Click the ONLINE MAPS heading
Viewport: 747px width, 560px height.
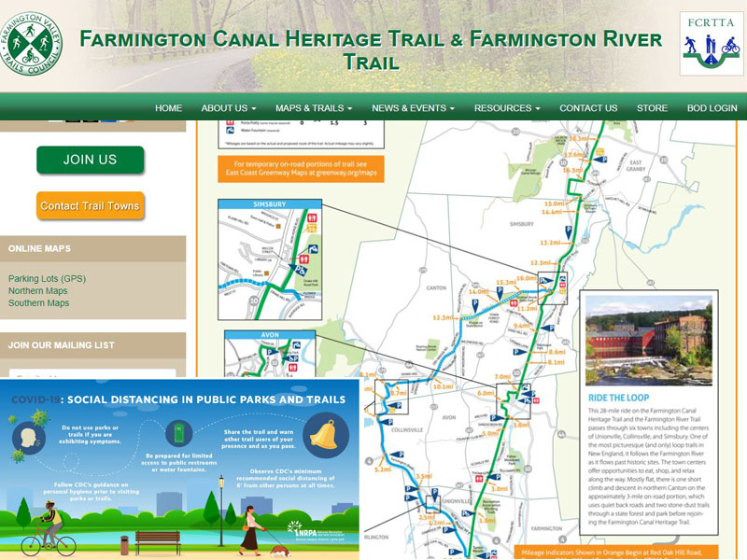pyautogui.click(x=39, y=248)
